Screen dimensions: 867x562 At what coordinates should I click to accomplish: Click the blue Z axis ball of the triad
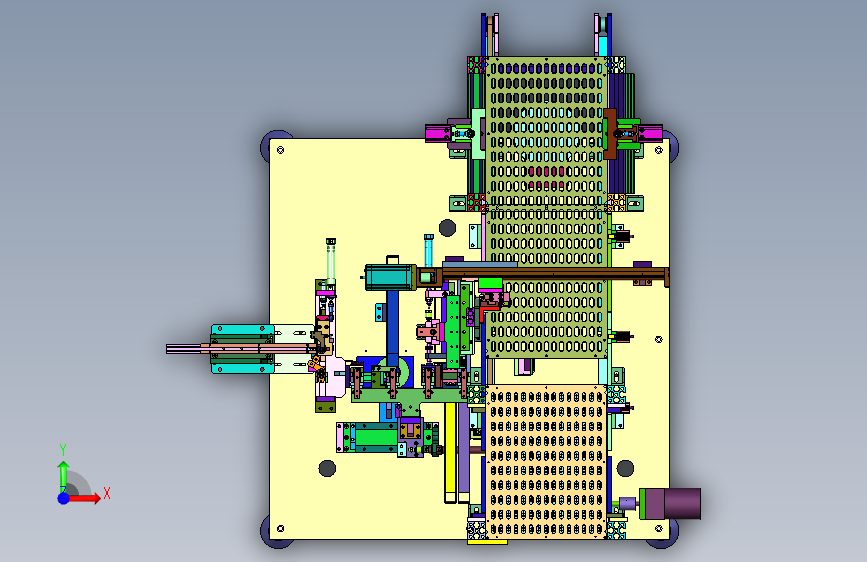tap(64, 498)
